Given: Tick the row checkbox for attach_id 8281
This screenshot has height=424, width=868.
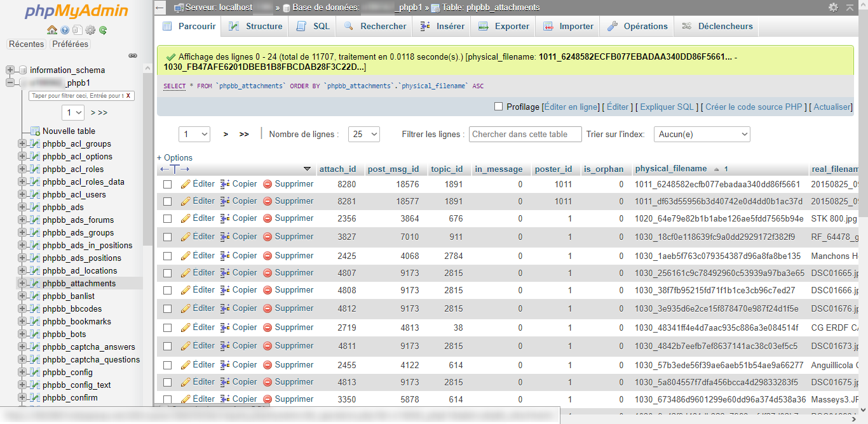Looking at the screenshot, I should point(168,201).
